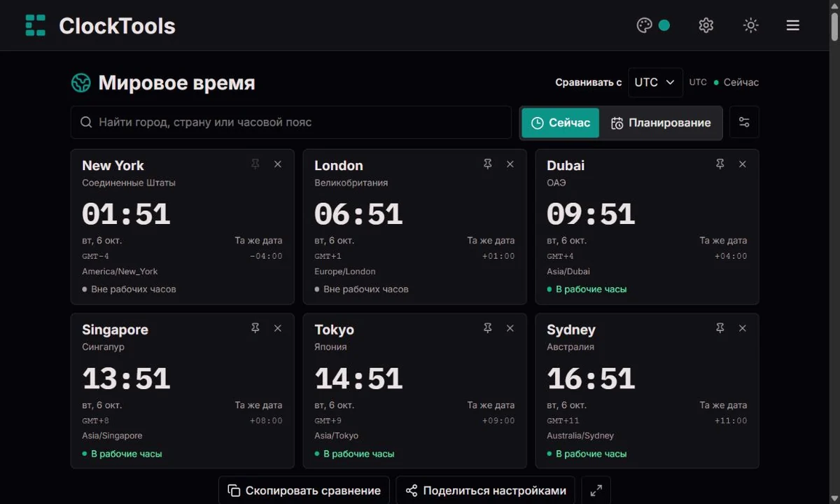Click the +11:00 offset on Sydney card
Screen dimensions: 840x504
(x=731, y=421)
